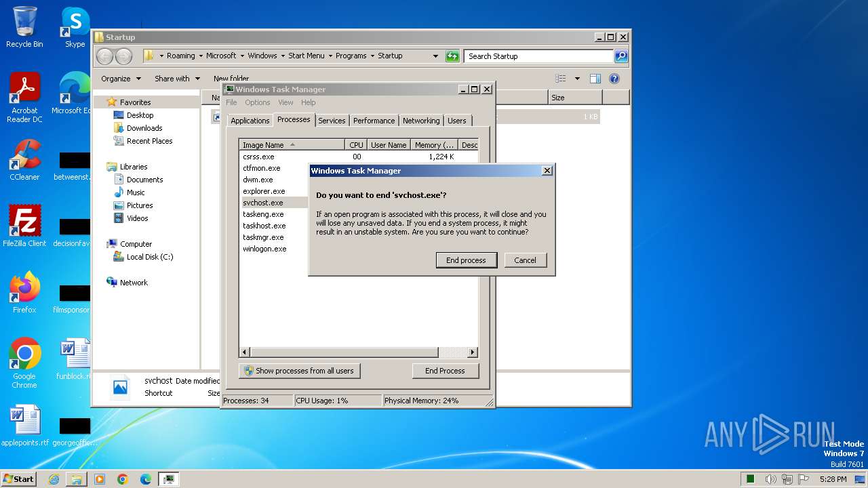Switch to the Performance tab

[x=374, y=121]
